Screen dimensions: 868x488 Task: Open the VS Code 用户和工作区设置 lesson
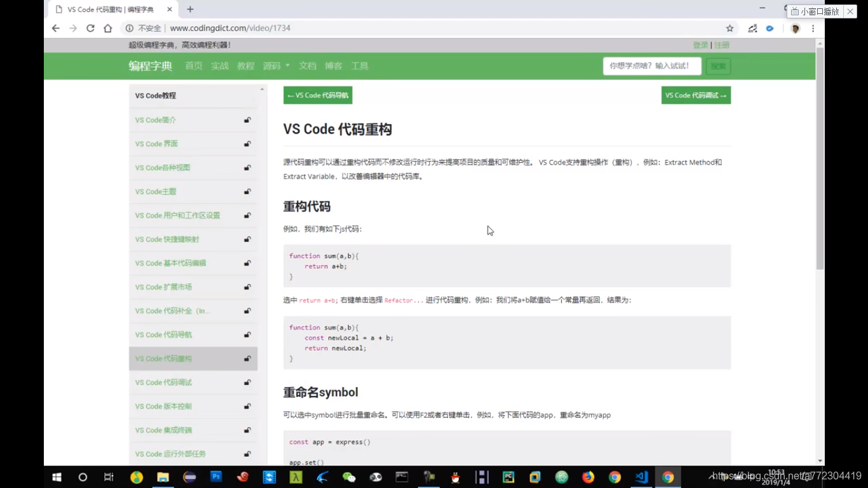(177, 215)
